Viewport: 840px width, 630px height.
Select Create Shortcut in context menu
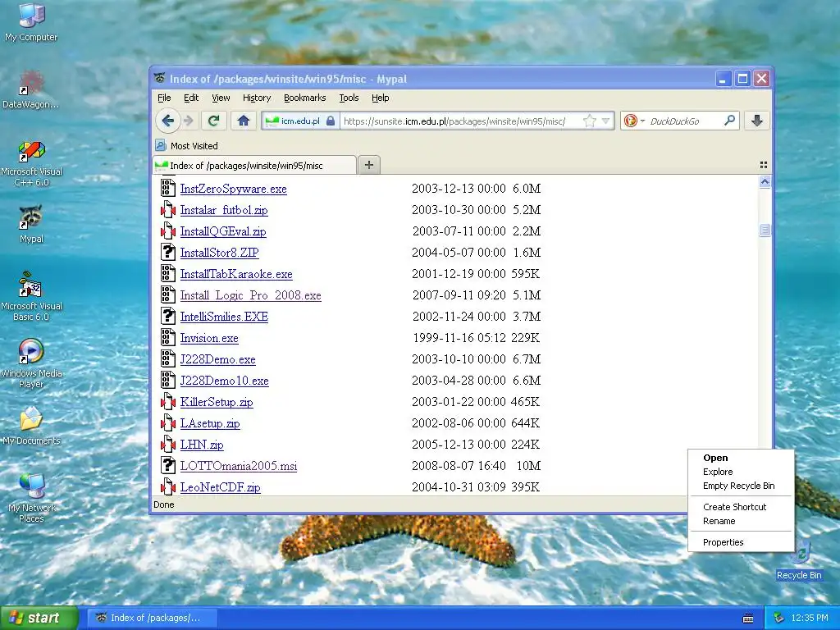pyautogui.click(x=734, y=507)
